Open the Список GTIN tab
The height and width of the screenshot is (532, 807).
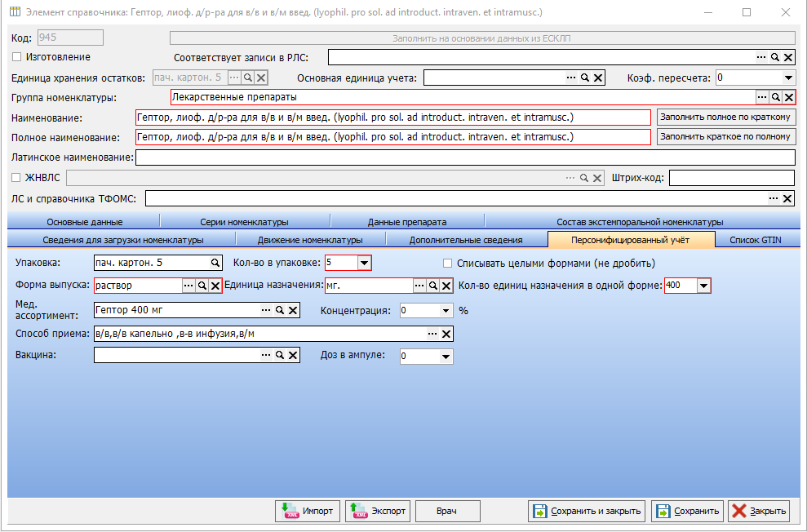[x=756, y=240]
